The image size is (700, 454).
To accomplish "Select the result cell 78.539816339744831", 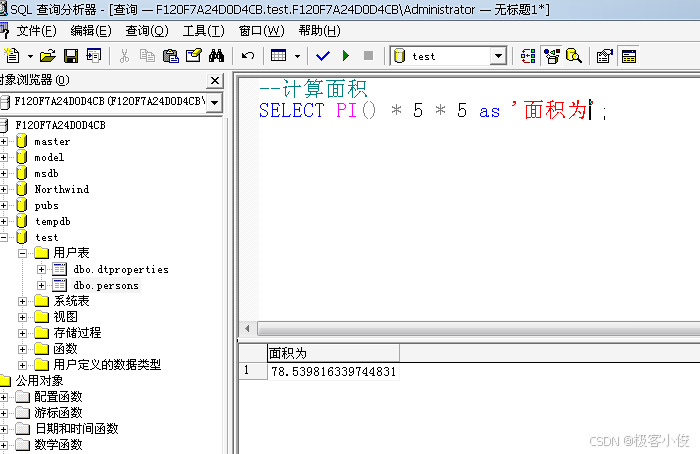I will pyautogui.click(x=333, y=371).
